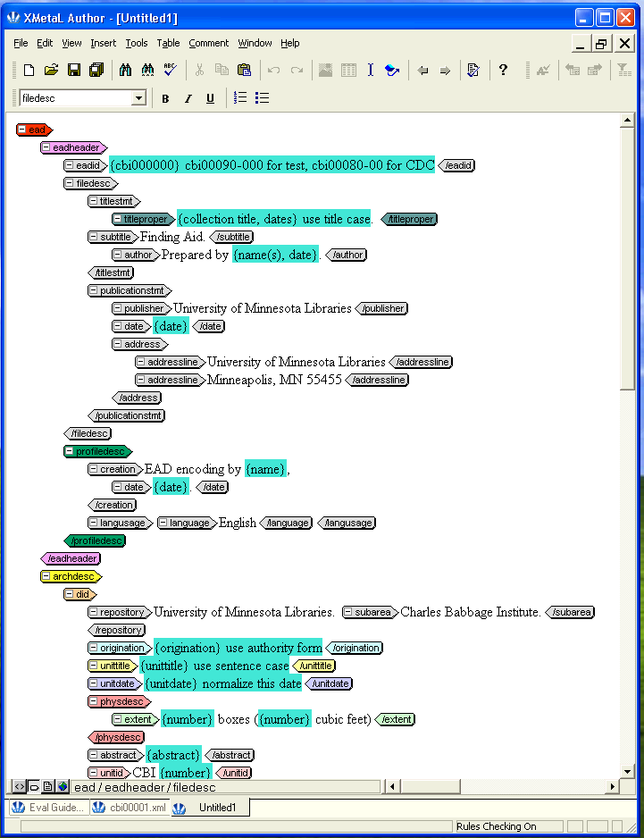Toggle underline formatting
Viewport: 644px width, 838px height.
[211, 98]
